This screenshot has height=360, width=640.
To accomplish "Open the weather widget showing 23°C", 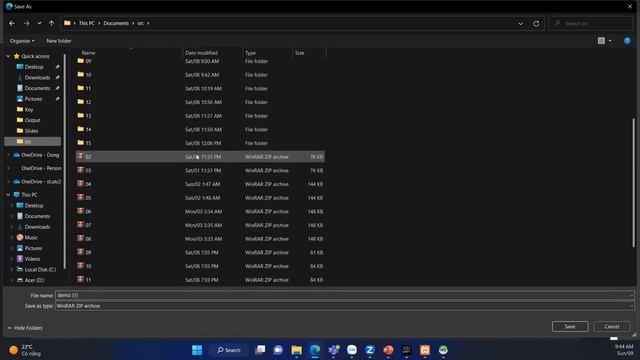I will pos(25,350).
